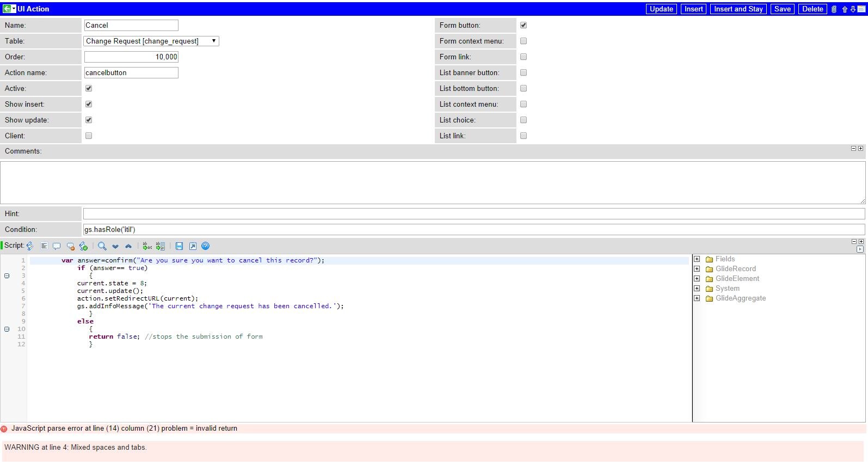
Task: Click the save script floppy icon
Action: [179, 246]
